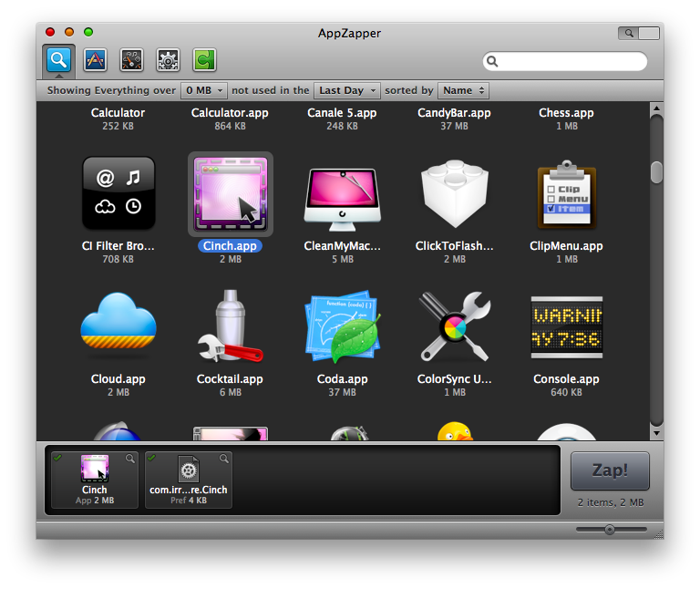Open the 0 MB size dropdown
Screen dimensions: 700x589
[204, 90]
